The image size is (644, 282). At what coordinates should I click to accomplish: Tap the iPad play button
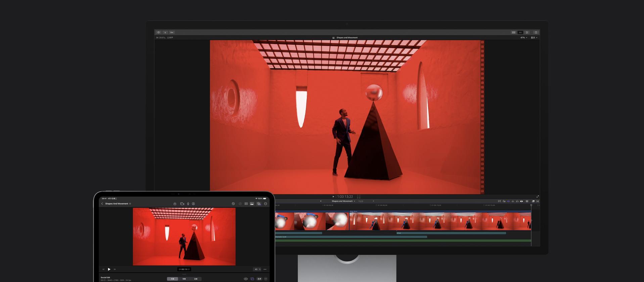click(109, 269)
